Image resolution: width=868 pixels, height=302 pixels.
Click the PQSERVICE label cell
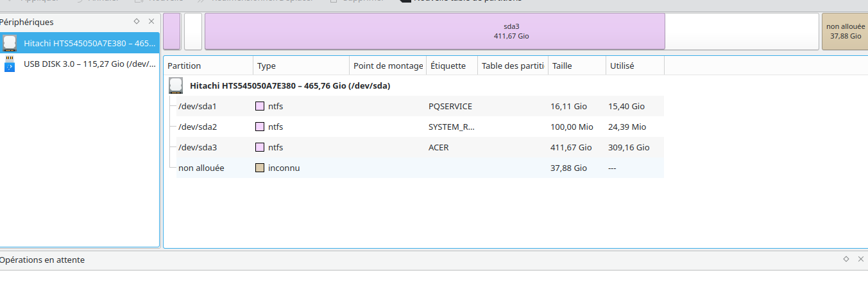450,106
